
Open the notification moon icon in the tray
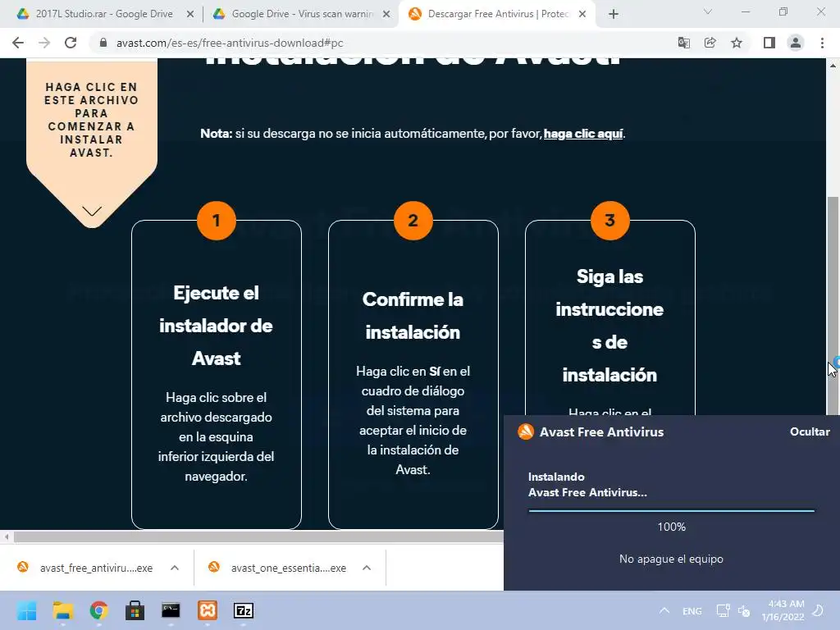(818, 610)
